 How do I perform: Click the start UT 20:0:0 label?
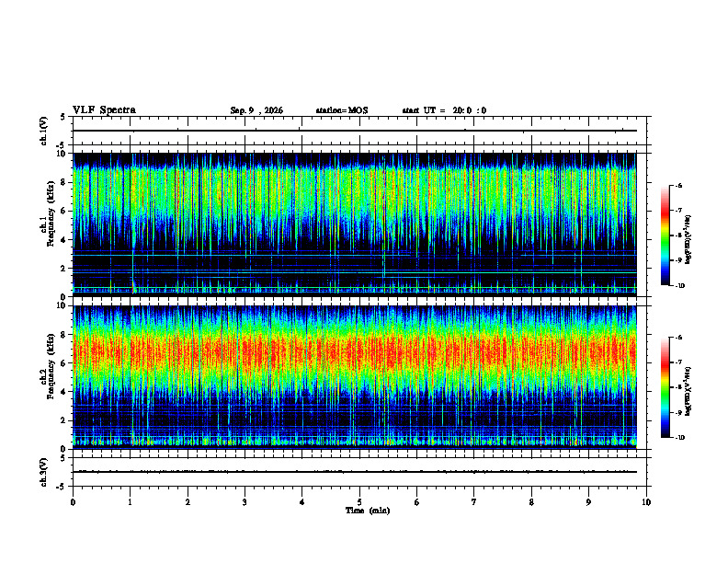444,110
